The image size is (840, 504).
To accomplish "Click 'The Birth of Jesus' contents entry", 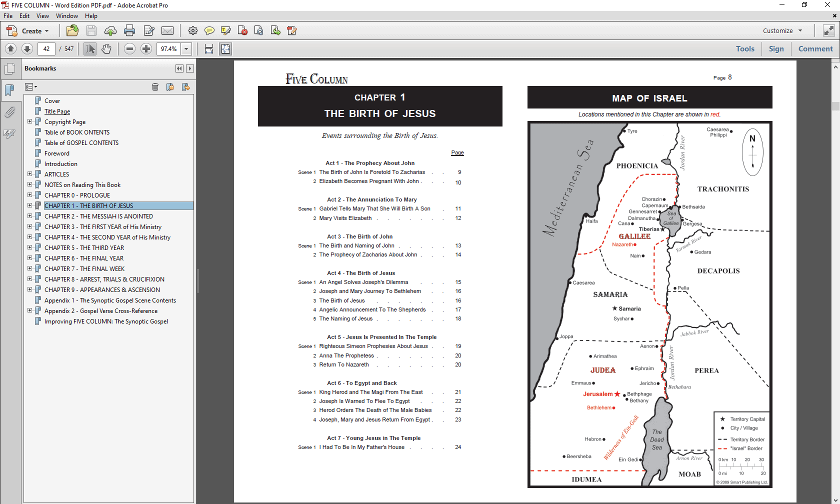I will click(342, 300).
